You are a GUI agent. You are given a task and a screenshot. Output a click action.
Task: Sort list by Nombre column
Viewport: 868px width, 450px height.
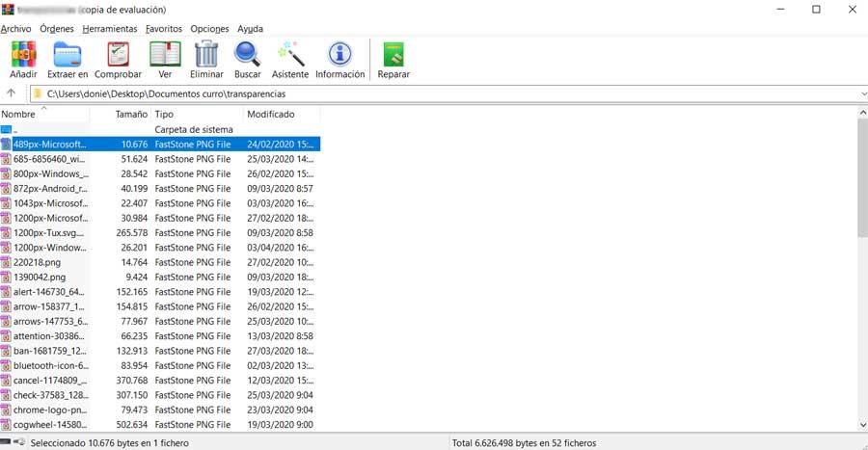tap(44, 114)
